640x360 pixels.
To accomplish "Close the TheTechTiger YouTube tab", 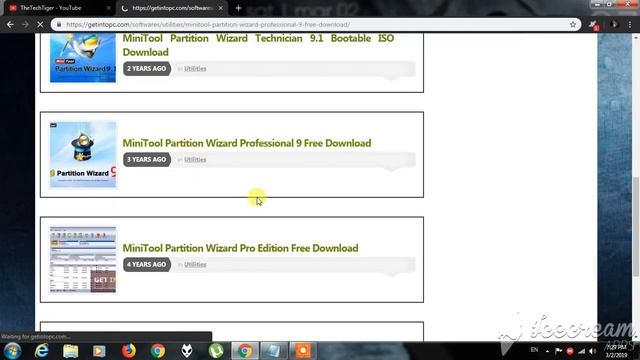I will (109, 8).
